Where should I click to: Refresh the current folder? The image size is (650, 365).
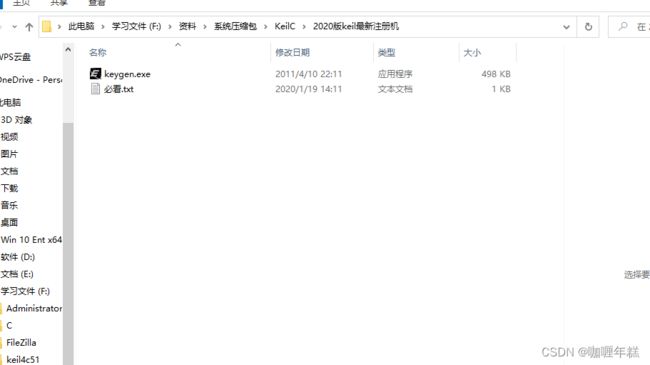pyautogui.click(x=588, y=27)
